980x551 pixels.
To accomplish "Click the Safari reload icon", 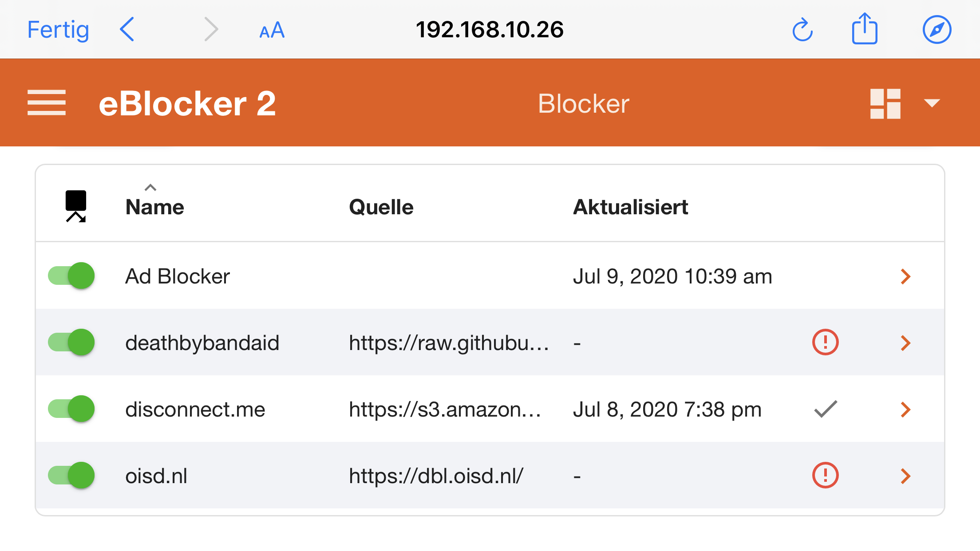I will pos(802,30).
